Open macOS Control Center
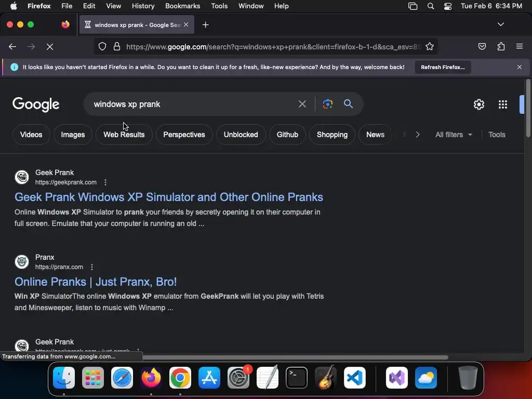 [447, 6]
